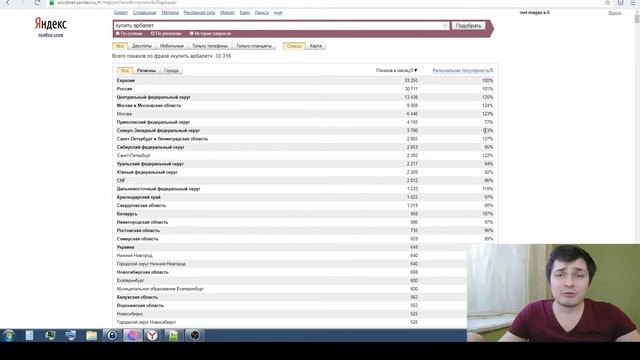Select the 'Краснодарский край' row
Viewport: 640px width, 360px height.
pos(305,197)
